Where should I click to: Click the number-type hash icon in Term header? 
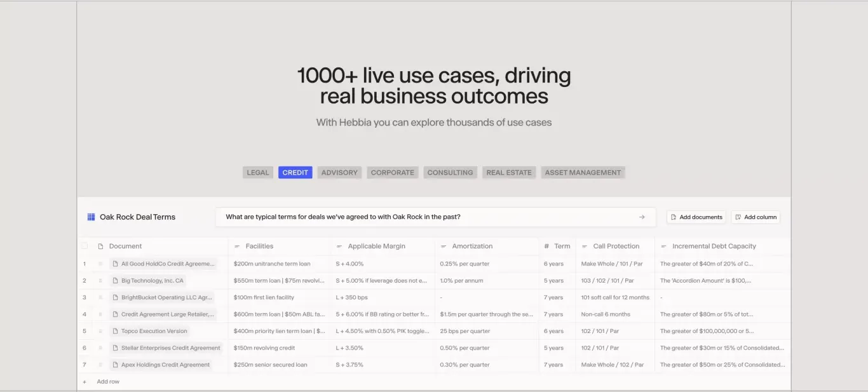[546, 247]
